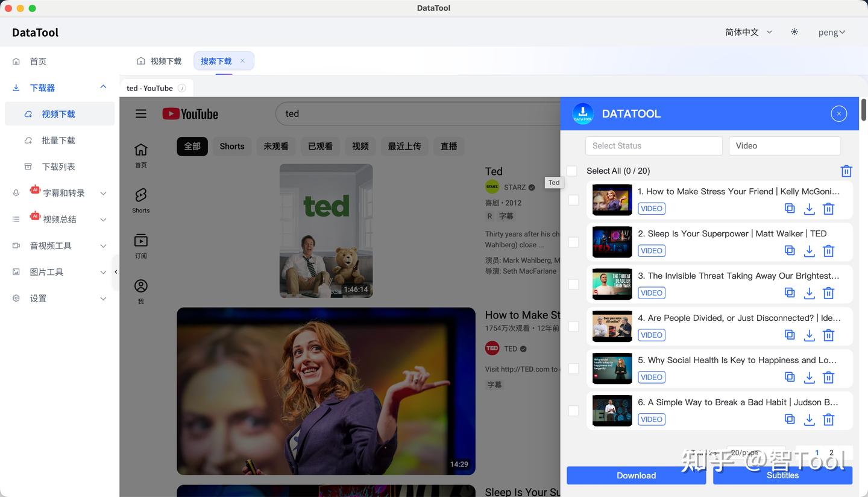Screen dimensions: 868x497
Task: Open thumbnail of 'Sleep Is Your Superpower' item
Action: click(612, 242)
